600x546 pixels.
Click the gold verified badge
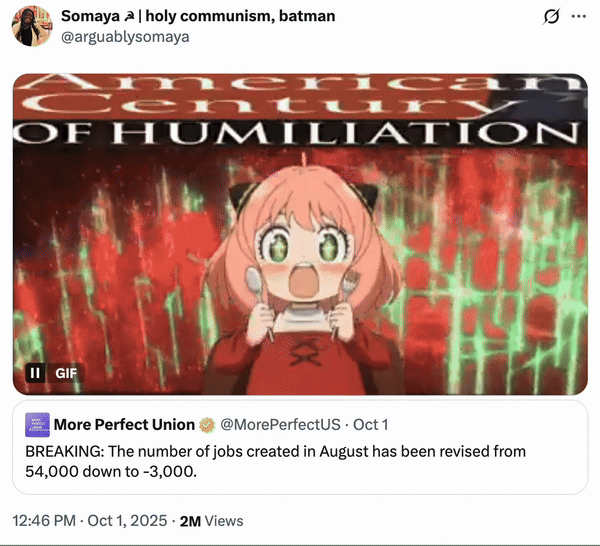(209, 426)
